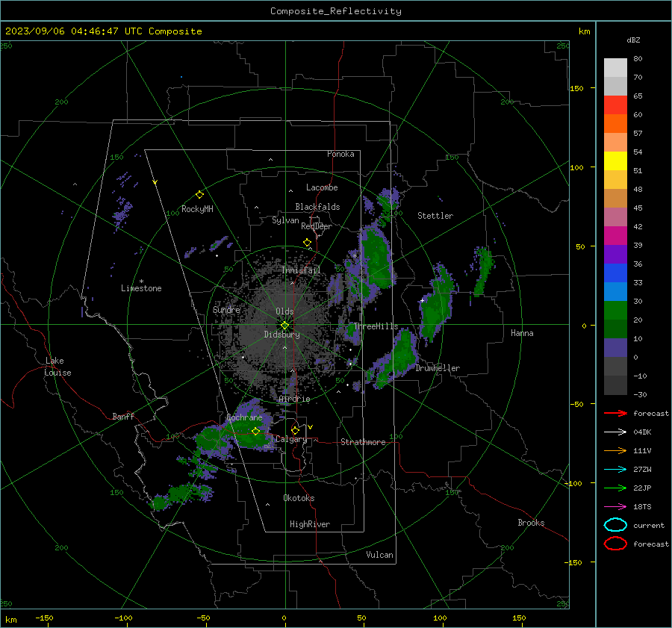672x628 pixels.
Task: Click the Brooks city label
Action: click(531, 523)
